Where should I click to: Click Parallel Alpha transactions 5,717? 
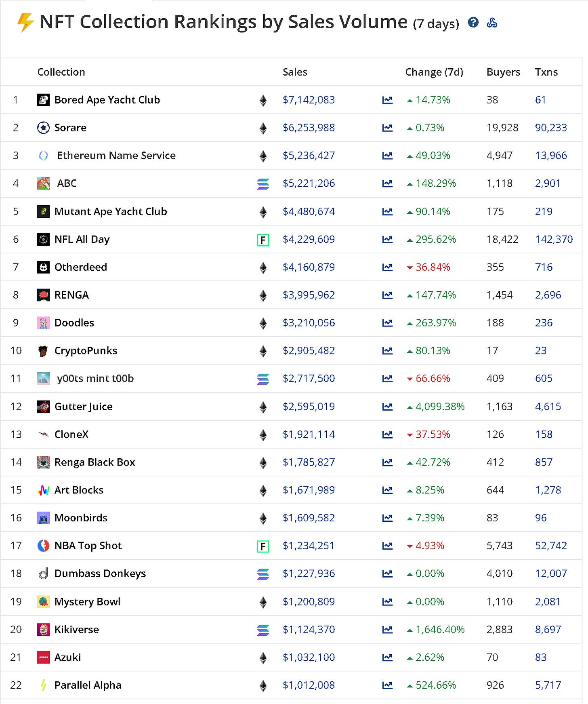tap(548, 685)
